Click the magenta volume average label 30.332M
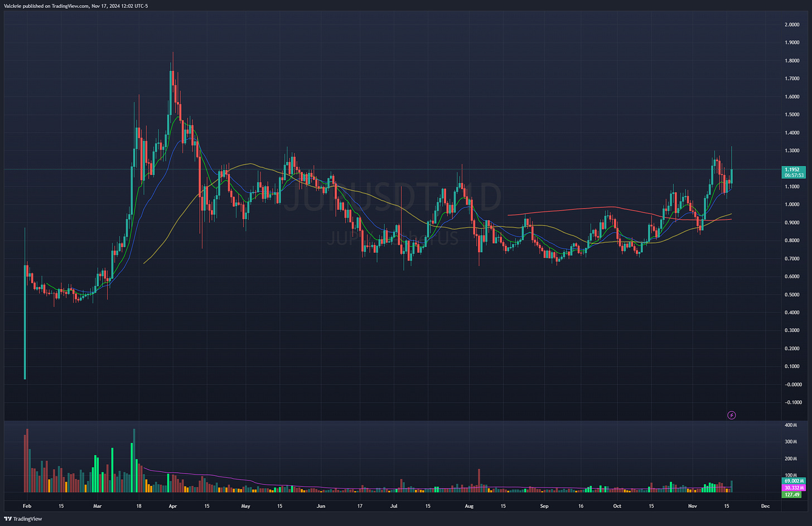This screenshot has height=526, width=812. (794, 488)
